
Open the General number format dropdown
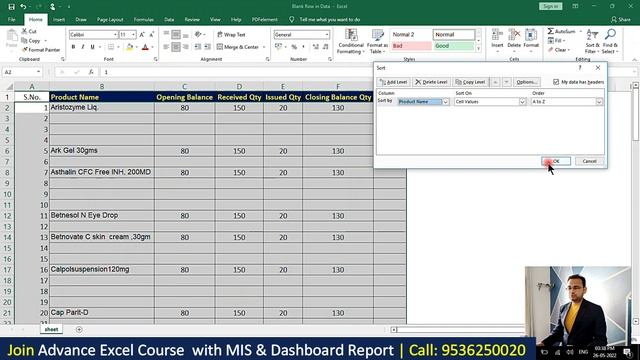coord(327,35)
